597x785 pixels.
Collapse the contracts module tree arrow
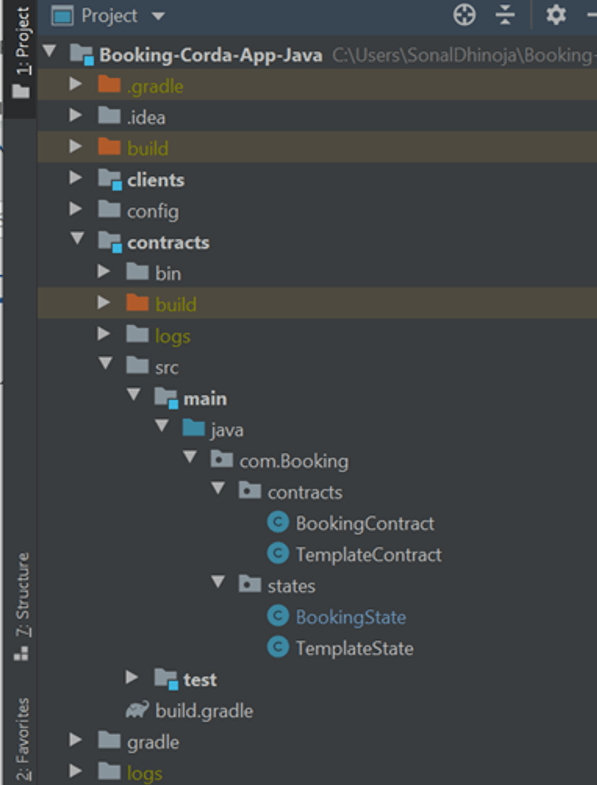[77, 238]
